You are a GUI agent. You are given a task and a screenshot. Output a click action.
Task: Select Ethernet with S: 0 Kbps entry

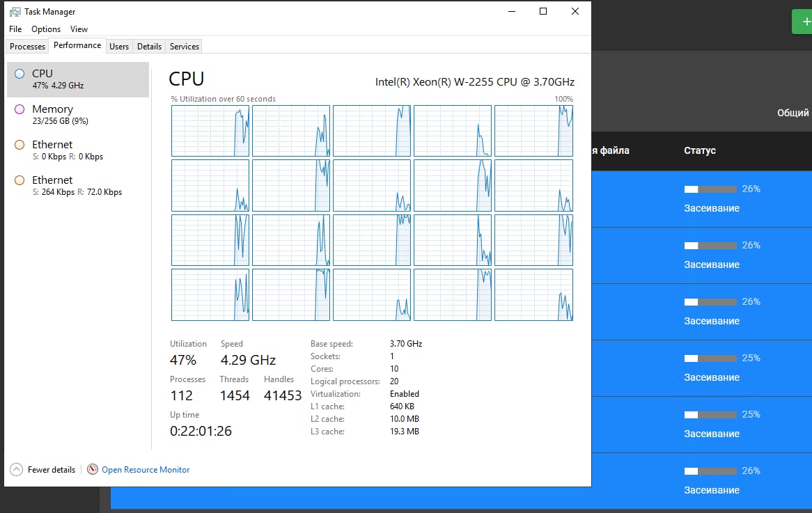point(78,150)
